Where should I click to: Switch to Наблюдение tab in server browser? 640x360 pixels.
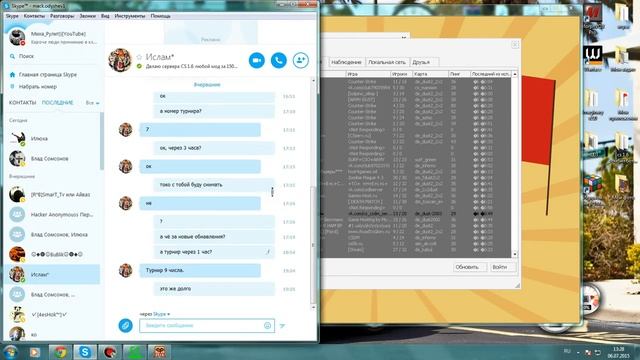pyautogui.click(x=346, y=62)
